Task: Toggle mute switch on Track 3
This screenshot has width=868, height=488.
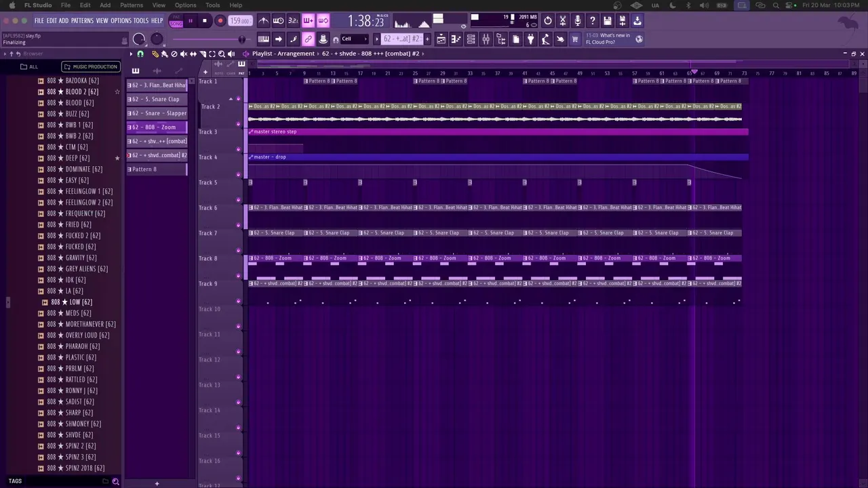Action: pos(238,149)
